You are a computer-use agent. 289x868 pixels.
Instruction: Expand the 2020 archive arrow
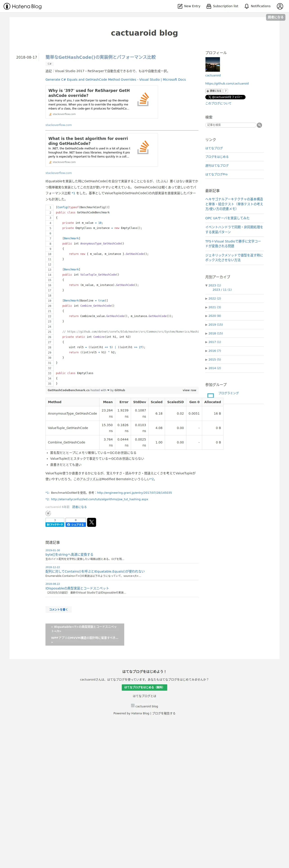[206, 316]
